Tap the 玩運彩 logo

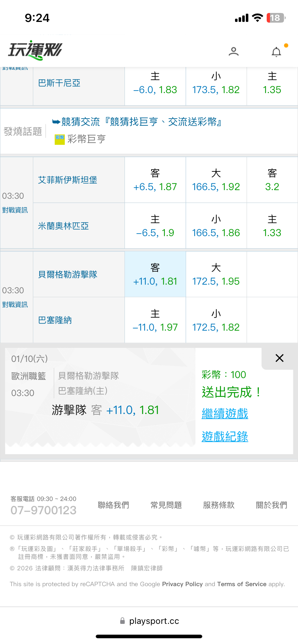pyautogui.click(x=35, y=50)
